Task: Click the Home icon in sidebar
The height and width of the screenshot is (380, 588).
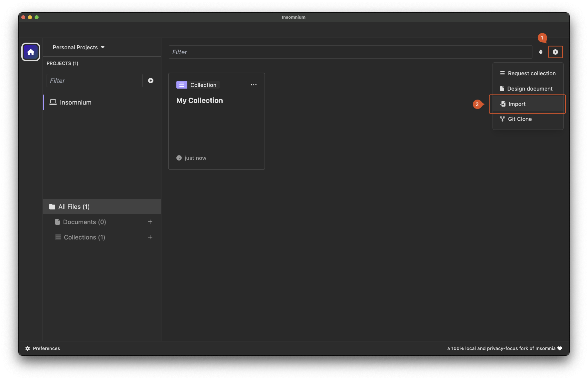Action: [31, 52]
